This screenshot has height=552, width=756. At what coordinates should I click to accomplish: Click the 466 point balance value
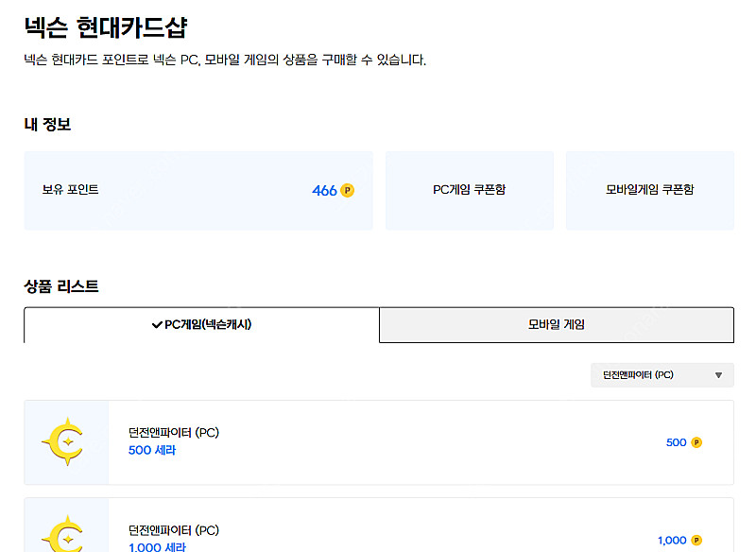point(324,190)
